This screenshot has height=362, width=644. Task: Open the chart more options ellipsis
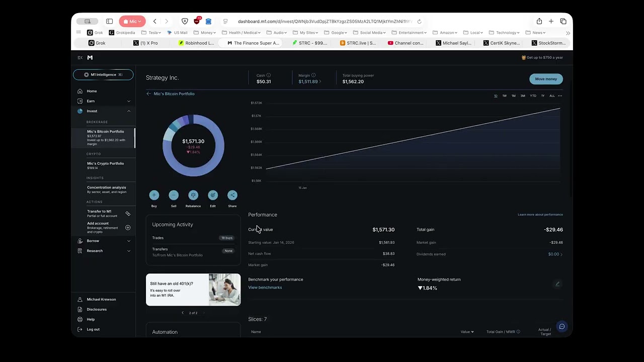pos(560,96)
